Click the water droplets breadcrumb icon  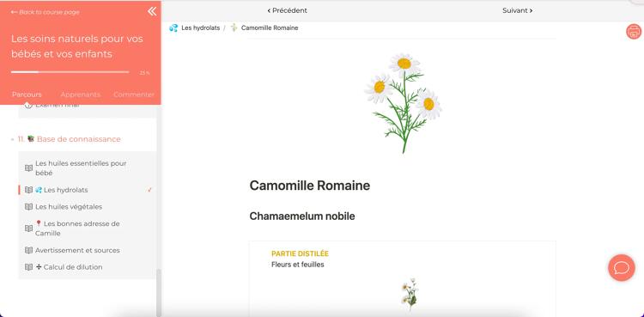[173, 28]
